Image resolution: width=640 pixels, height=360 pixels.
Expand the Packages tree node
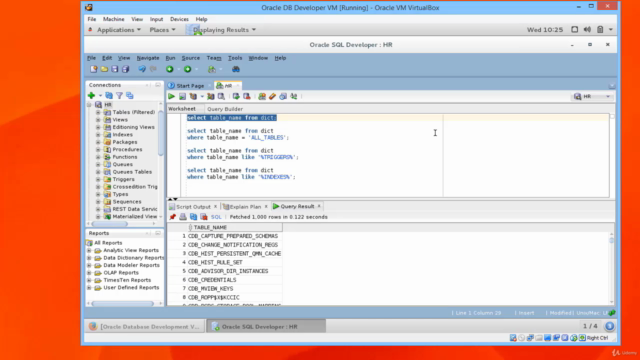click(x=98, y=142)
